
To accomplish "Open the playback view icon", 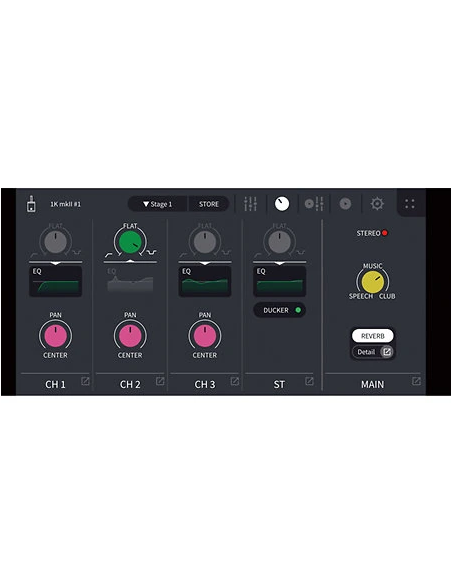I will (x=346, y=204).
